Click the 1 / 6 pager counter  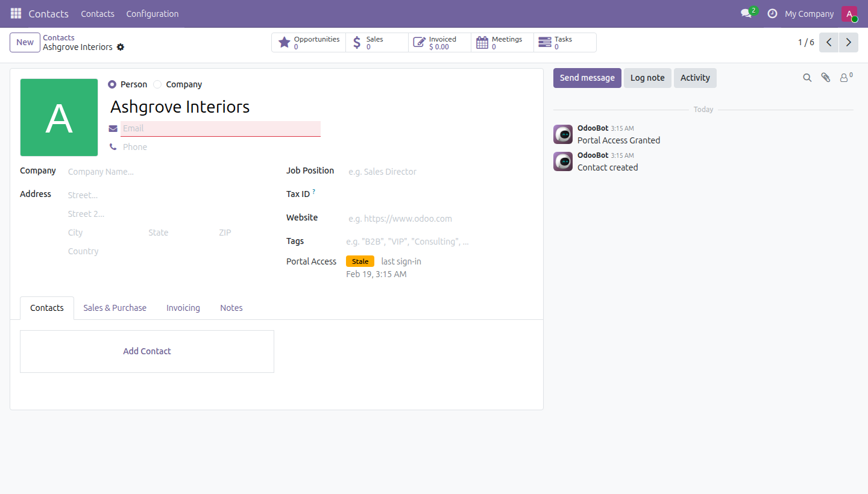point(806,42)
